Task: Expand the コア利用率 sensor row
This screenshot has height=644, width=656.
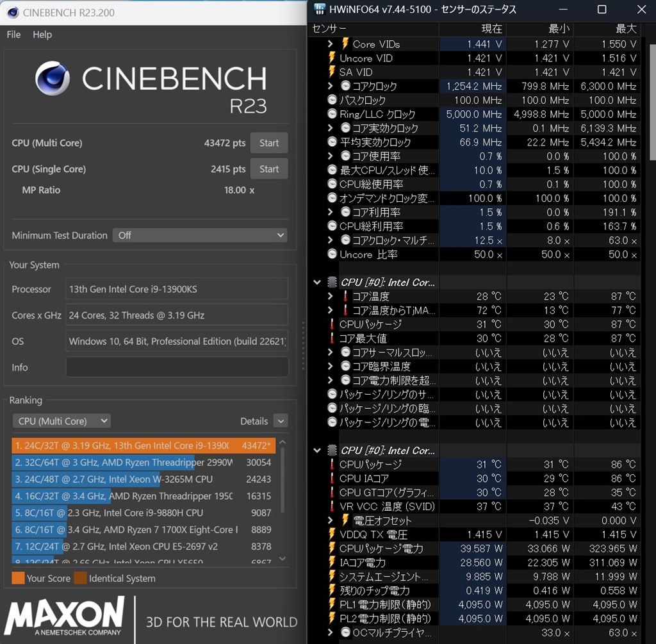Action: point(330,212)
